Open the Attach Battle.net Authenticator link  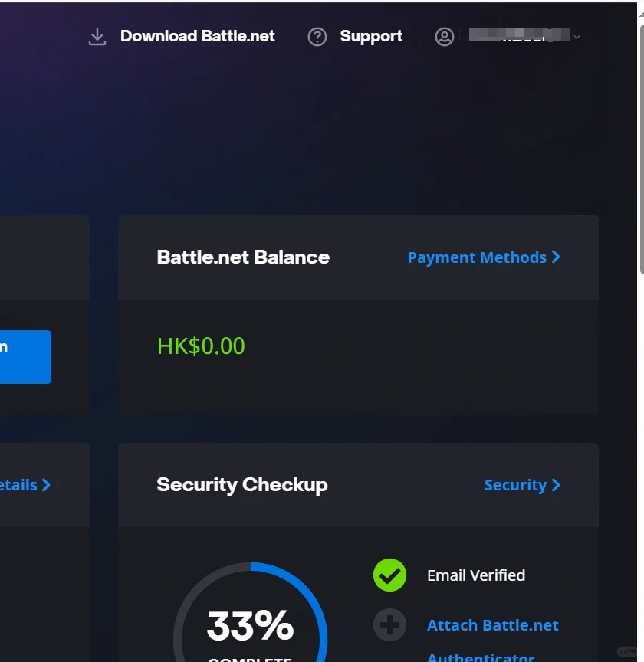[493, 640]
